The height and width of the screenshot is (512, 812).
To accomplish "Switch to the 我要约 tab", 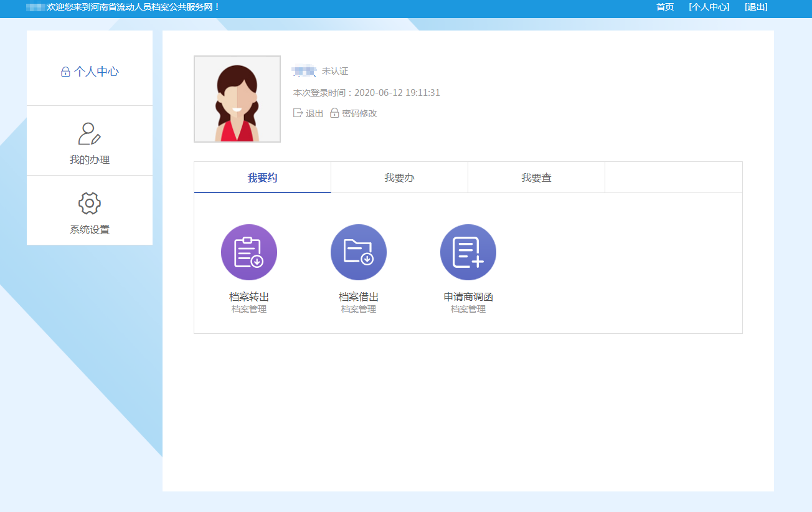I will (x=262, y=178).
